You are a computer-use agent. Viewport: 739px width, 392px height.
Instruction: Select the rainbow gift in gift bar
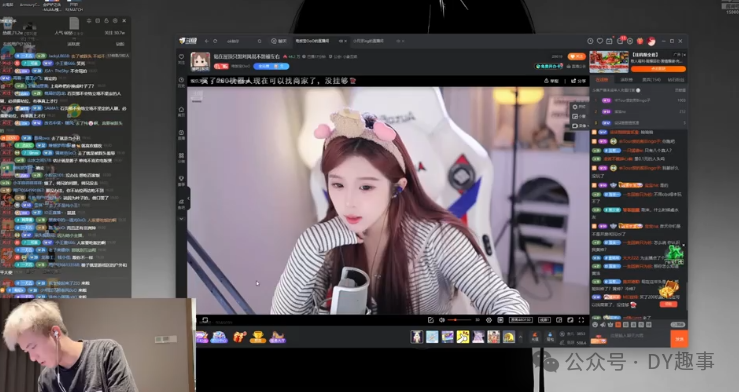point(447,337)
